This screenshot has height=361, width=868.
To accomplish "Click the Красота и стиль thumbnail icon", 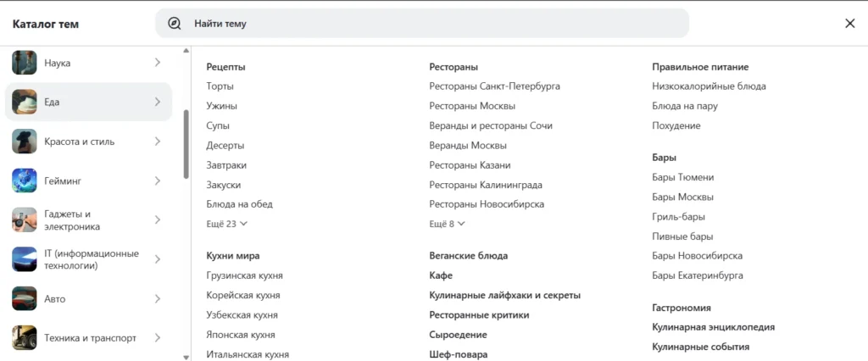I will 25,142.
